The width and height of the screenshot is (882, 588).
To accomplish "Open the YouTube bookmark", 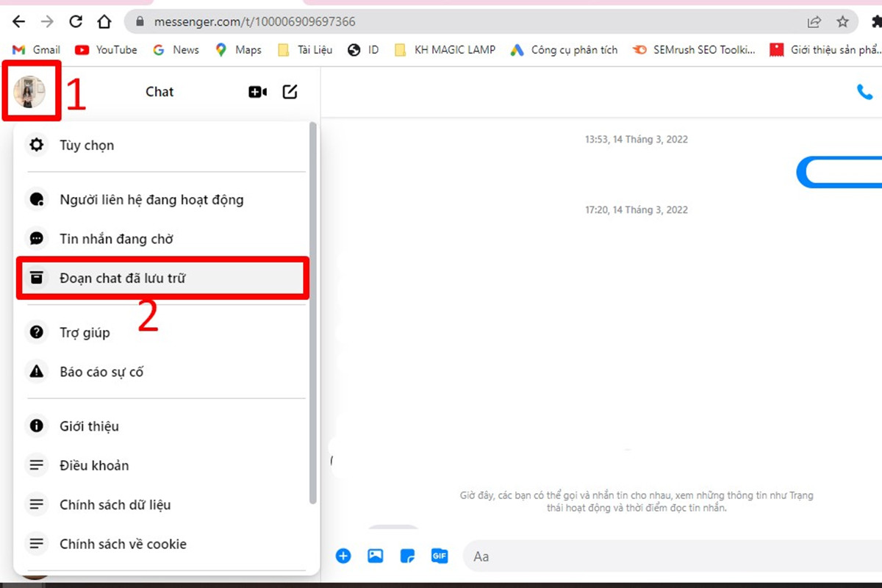I will pyautogui.click(x=107, y=50).
